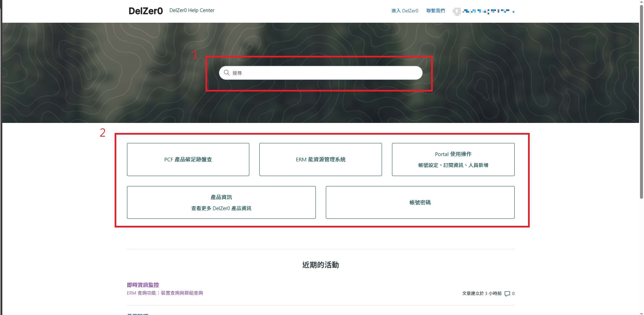Select the 帳號密碼 category card
Viewport: 644px width, 315px height.
(420, 202)
